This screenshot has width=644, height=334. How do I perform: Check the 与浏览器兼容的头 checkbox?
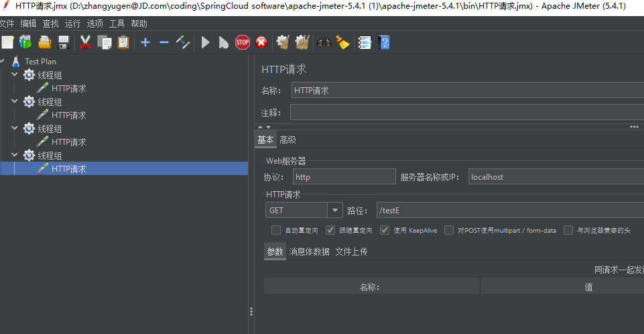click(568, 230)
